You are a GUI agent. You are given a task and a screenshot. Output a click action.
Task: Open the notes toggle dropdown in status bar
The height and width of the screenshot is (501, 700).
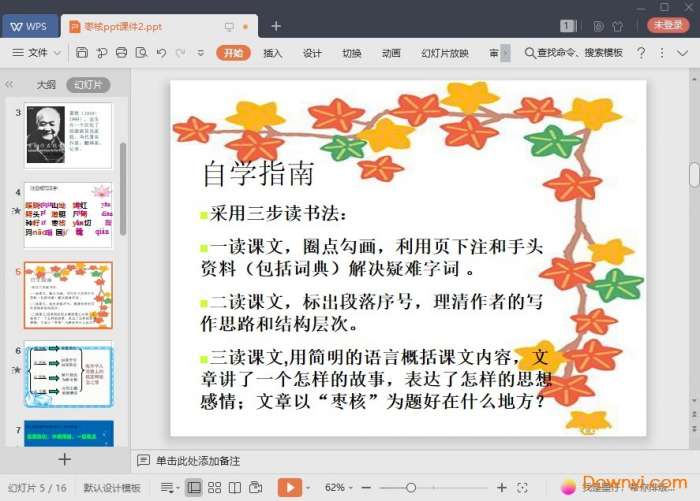point(170,488)
